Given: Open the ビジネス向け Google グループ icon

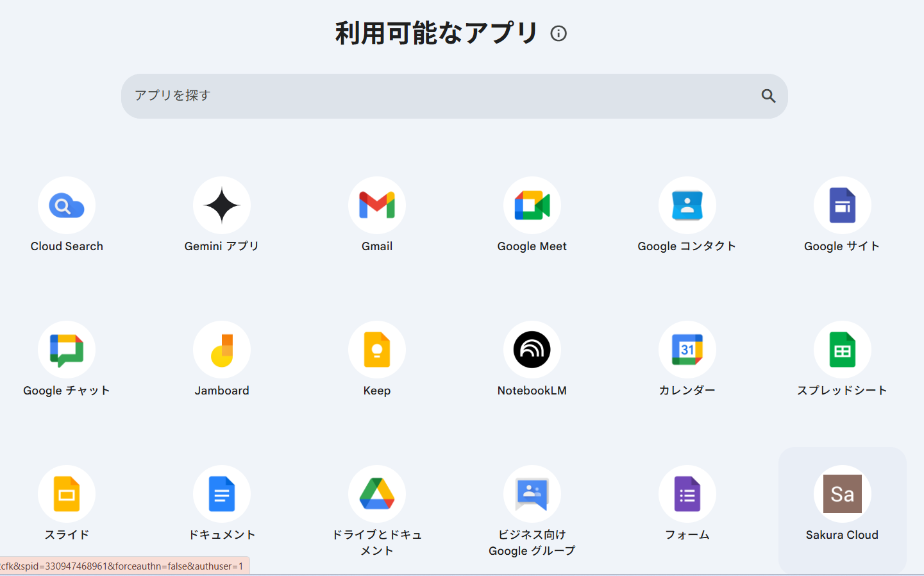Looking at the screenshot, I should click(x=532, y=494).
